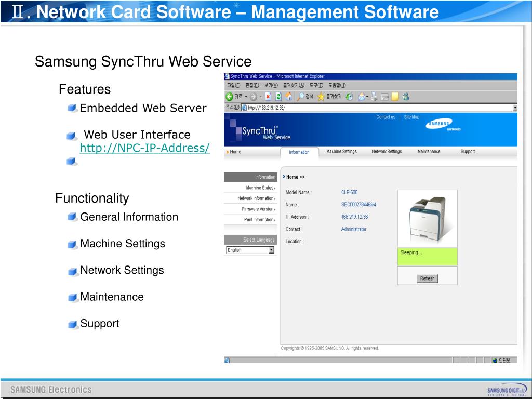Switch to the Support tab
Screen dimensions: 532x399
point(468,152)
